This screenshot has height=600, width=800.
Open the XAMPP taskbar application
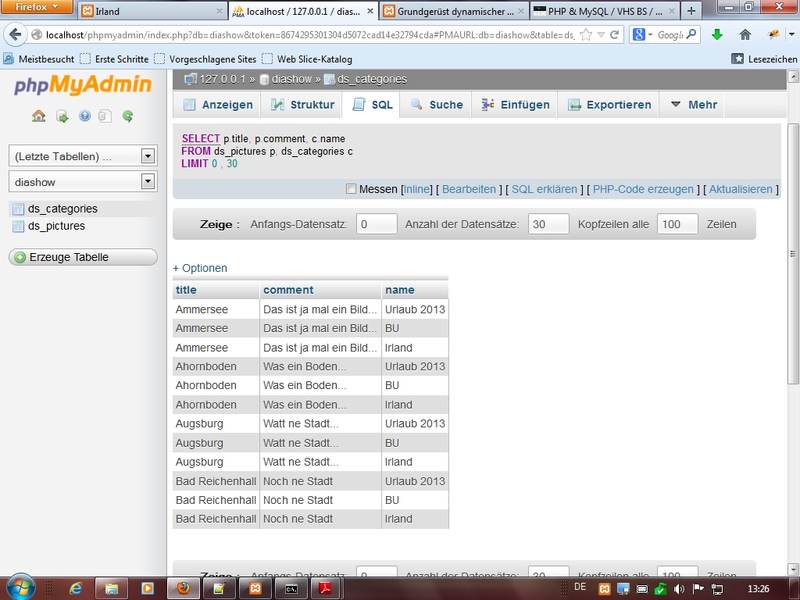(255, 589)
